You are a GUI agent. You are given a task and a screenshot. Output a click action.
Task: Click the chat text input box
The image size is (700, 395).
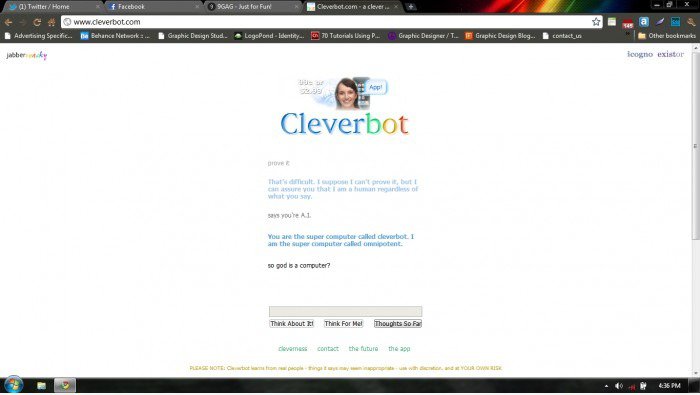345,311
